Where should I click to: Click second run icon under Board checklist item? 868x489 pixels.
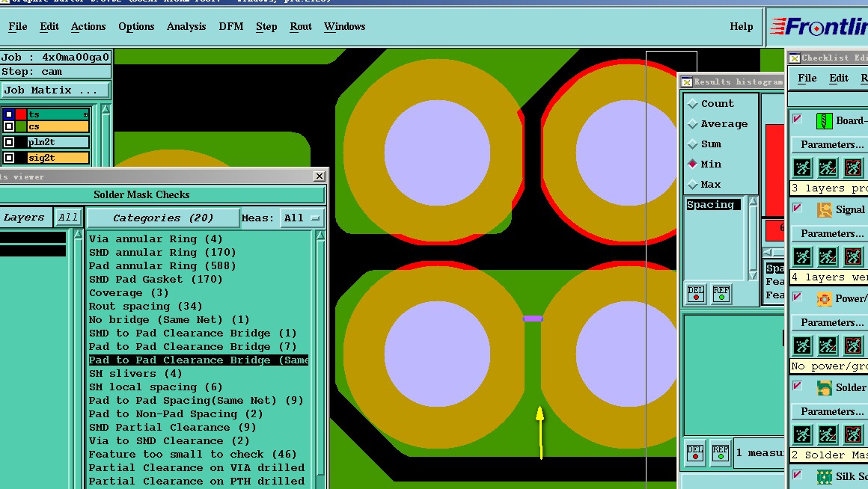[x=828, y=167]
